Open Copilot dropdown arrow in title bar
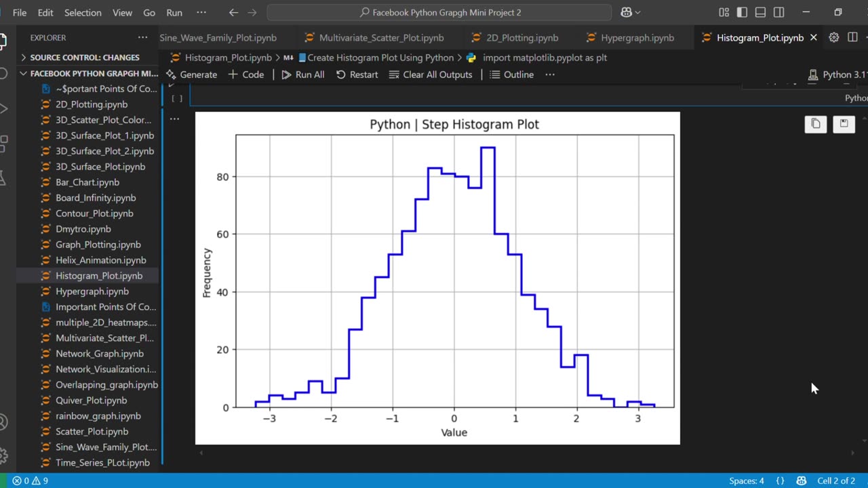The image size is (868, 488). pyautogui.click(x=637, y=12)
